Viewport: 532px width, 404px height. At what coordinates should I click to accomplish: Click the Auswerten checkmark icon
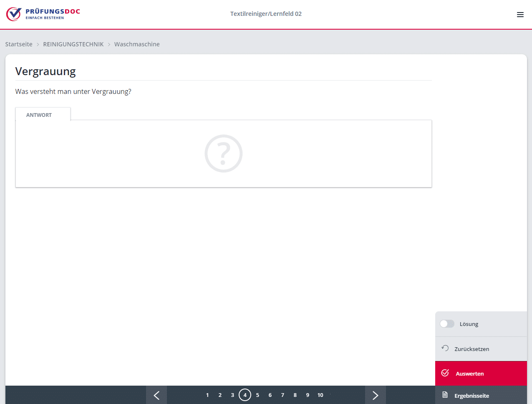pyautogui.click(x=445, y=373)
